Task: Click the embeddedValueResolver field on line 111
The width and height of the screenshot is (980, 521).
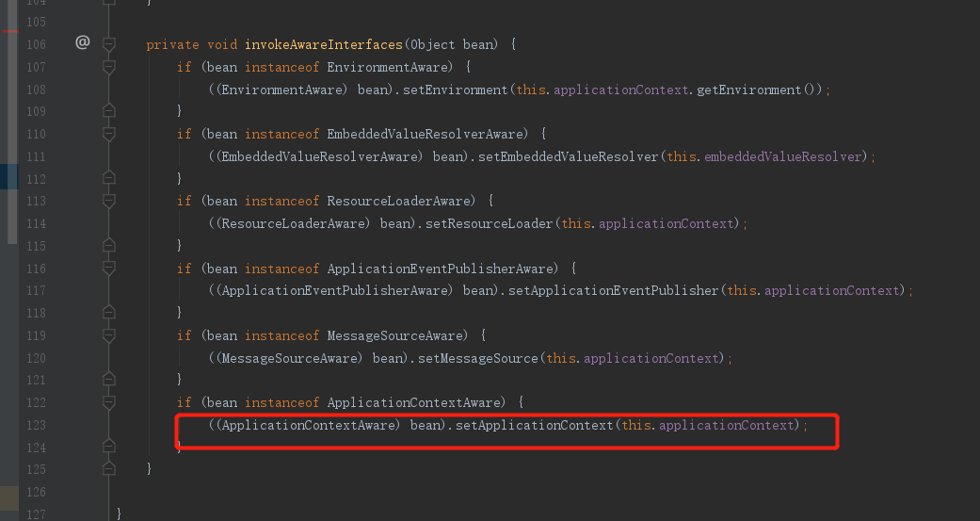Action: point(782,156)
